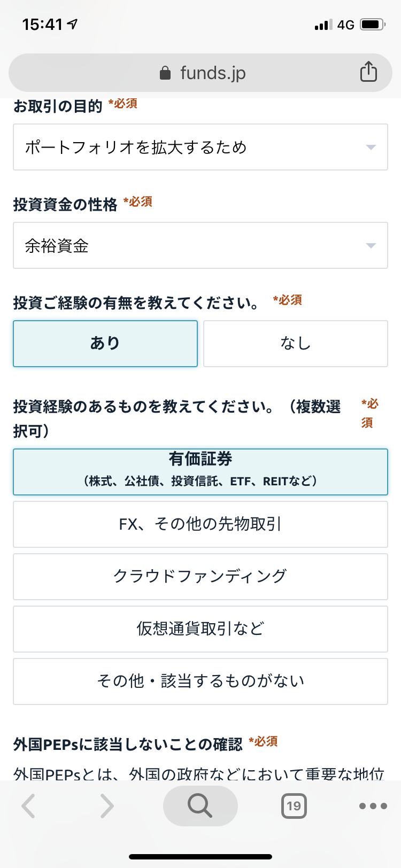The height and width of the screenshot is (868, 401).
Task: Expand dropdown arrow next to 余裕資金
Action: pos(371,246)
